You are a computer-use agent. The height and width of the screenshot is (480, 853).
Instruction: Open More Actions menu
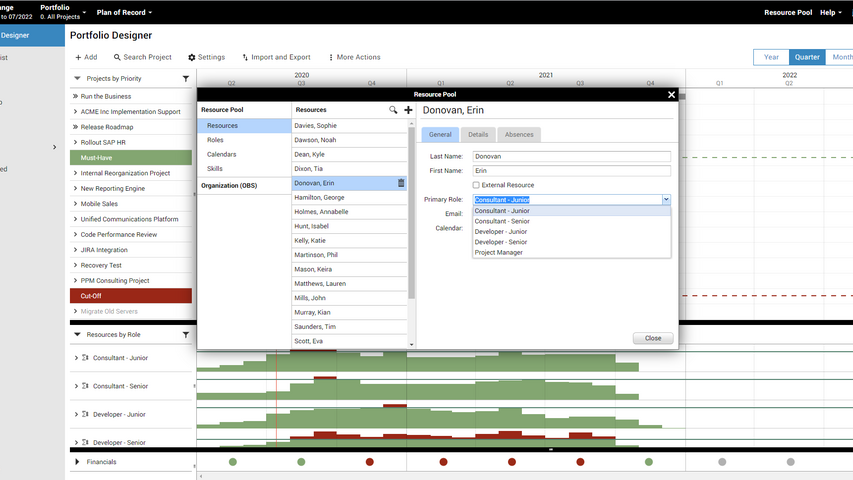331,58
